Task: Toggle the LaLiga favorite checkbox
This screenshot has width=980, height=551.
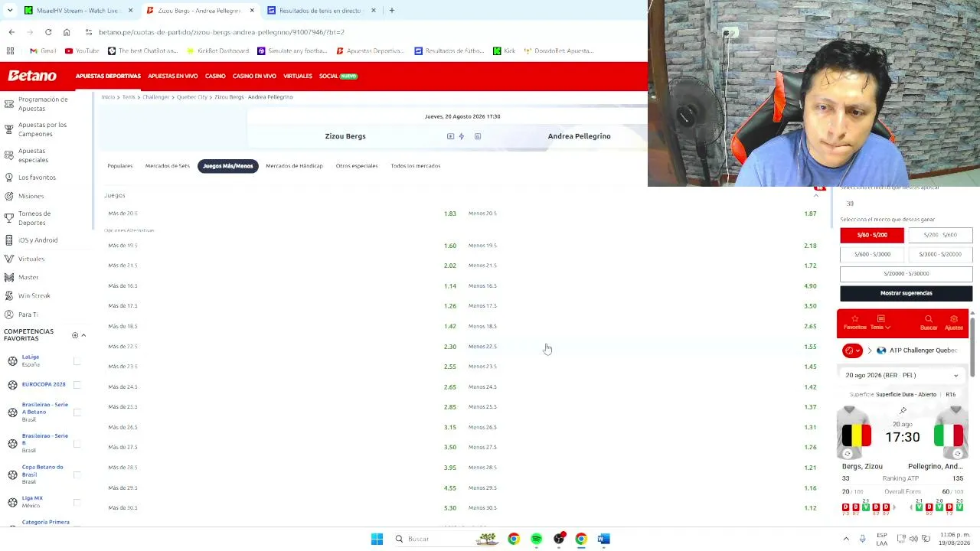Action: click(77, 360)
